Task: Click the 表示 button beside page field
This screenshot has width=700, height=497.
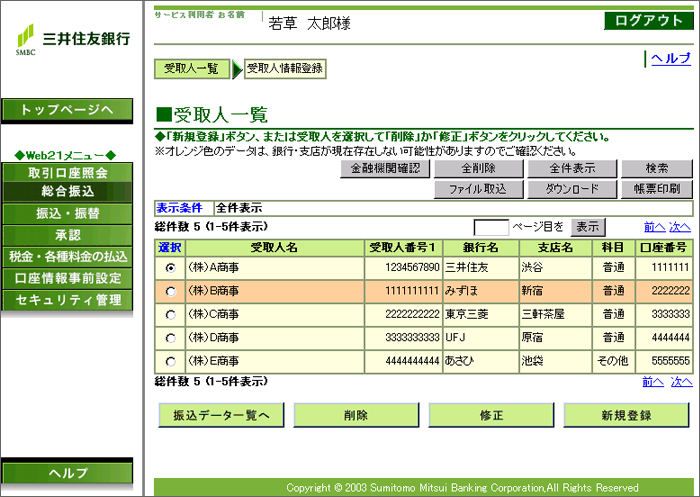Action: tap(588, 227)
